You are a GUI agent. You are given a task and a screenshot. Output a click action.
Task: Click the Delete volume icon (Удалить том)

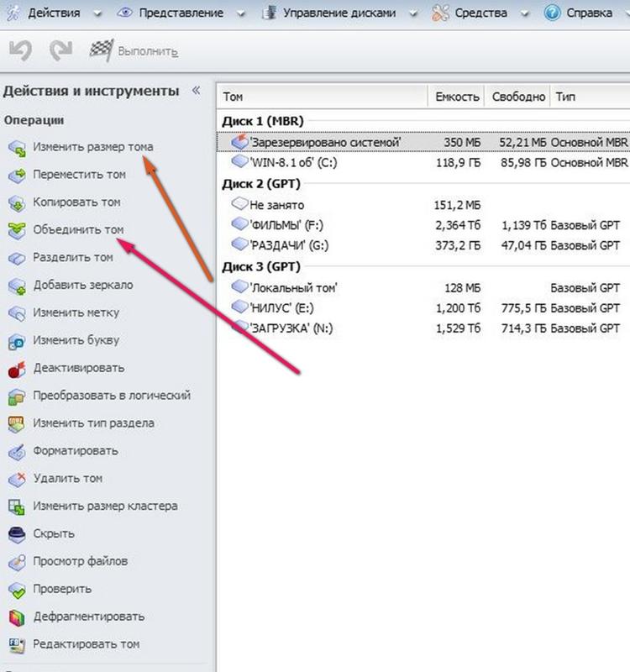[17, 479]
